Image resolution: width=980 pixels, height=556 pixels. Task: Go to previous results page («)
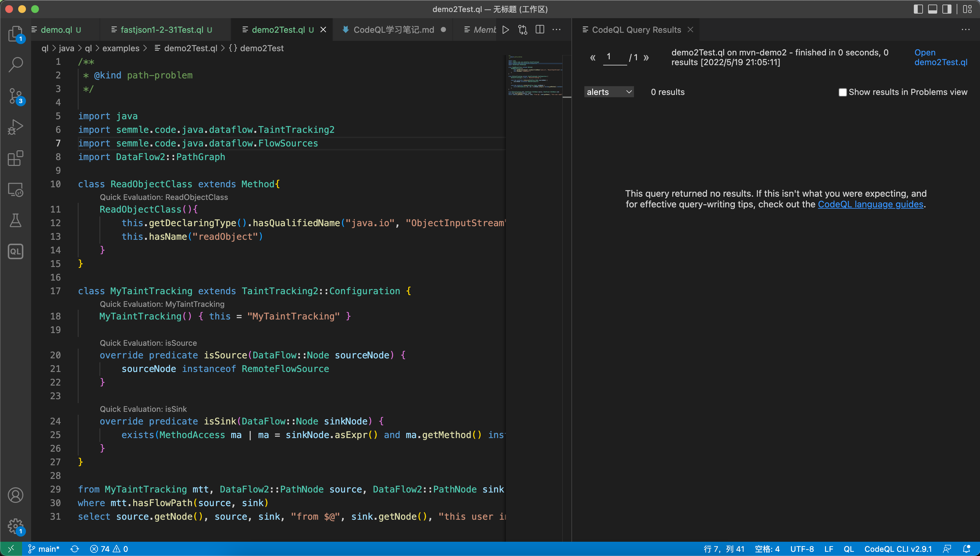[592, 58]
